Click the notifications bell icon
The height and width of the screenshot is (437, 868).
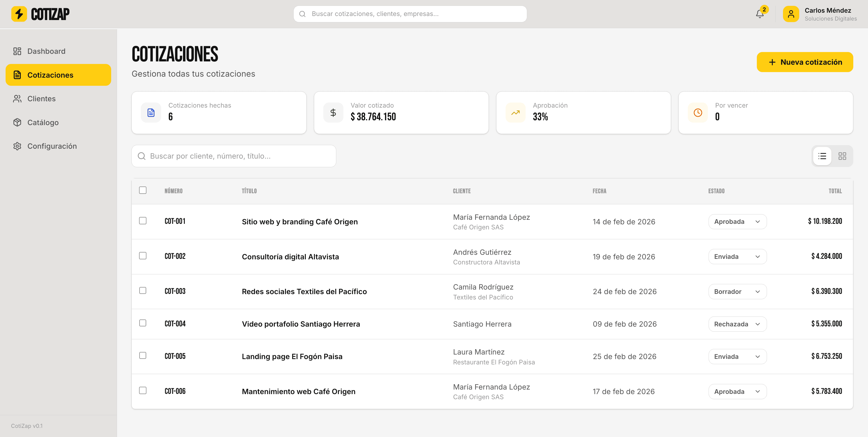coord(759,14)
